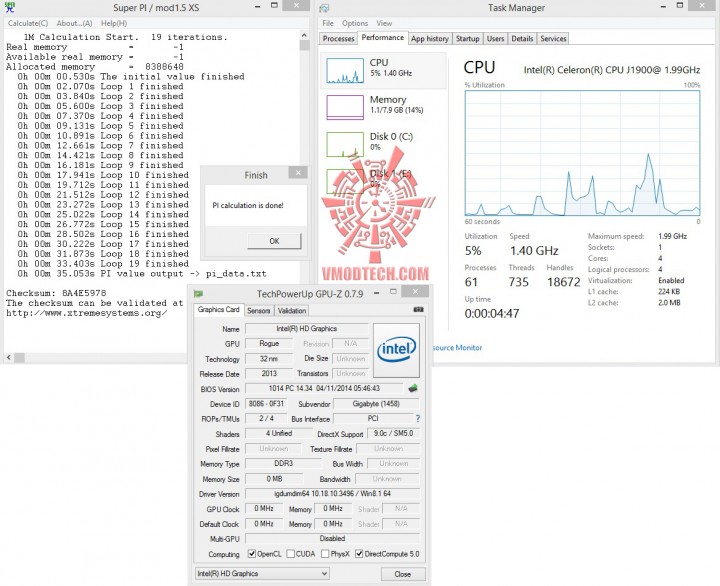Click the Handles value 18672
This screenshot has width=720, height=586.
pyautogui.click(x=563, y=282)
